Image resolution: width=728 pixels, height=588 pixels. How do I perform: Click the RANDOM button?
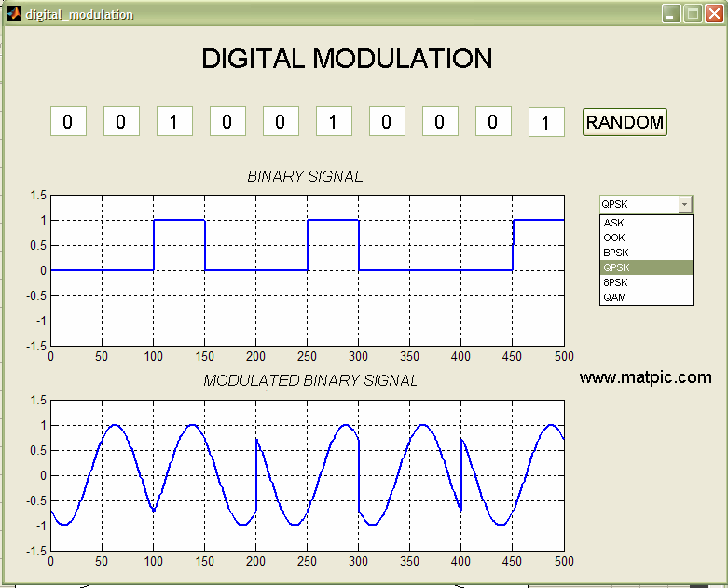[625, 122]
